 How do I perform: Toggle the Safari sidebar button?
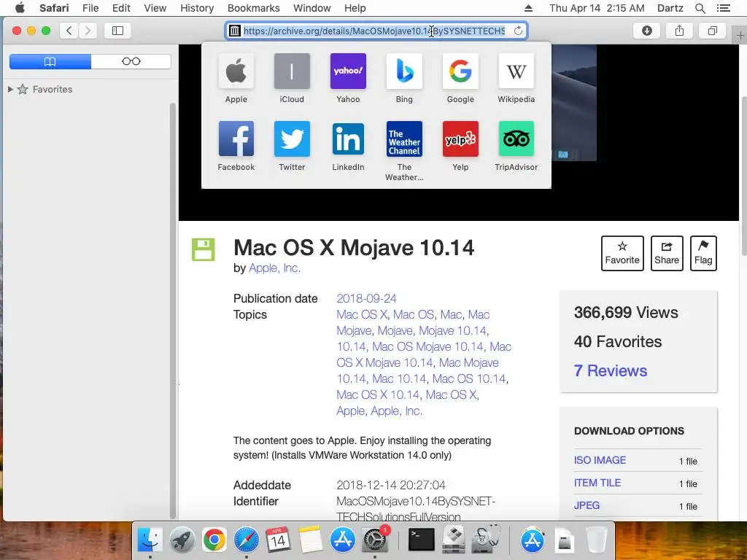tap(117, 31)
